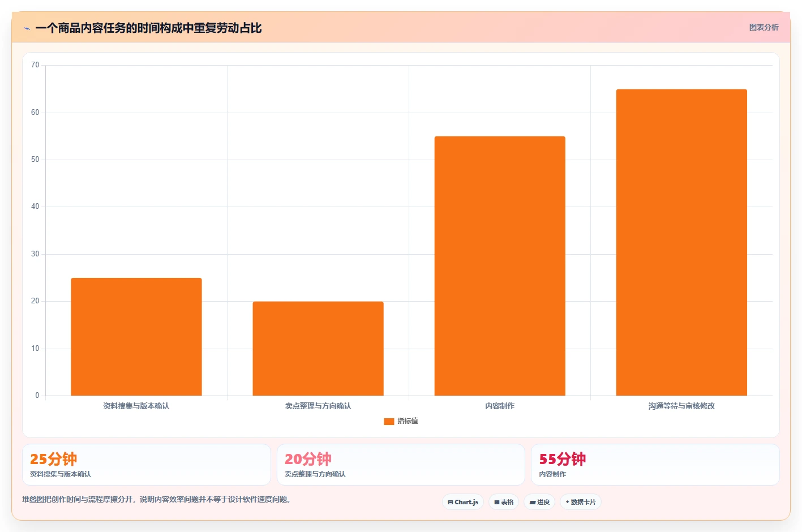Click the 内容制作 bar in the chart
Screen dimensions: 802x532
(x=500, y=266)
